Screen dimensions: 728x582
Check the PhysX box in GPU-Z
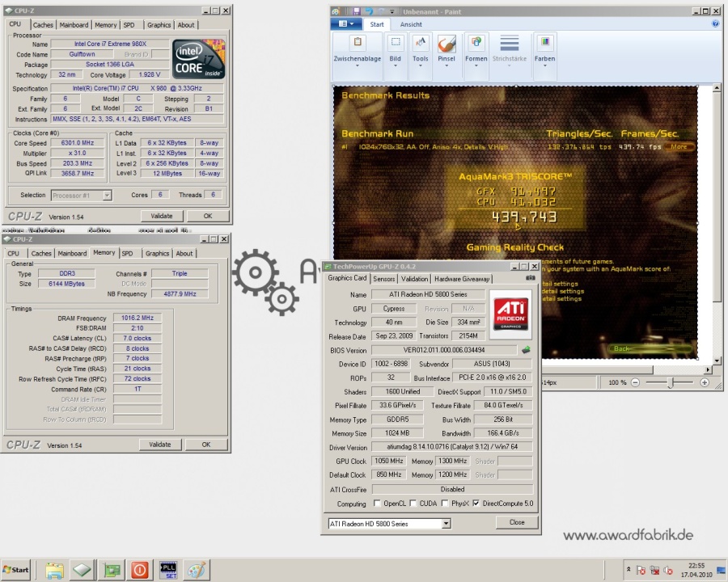click(x=445, y=503)
